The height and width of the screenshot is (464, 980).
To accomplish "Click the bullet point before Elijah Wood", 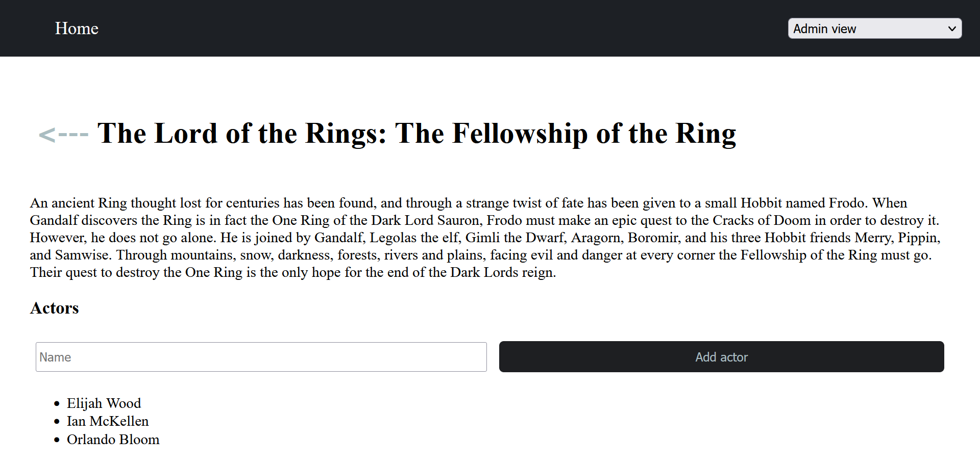I will pyautogui.click(x=57, y=404).
